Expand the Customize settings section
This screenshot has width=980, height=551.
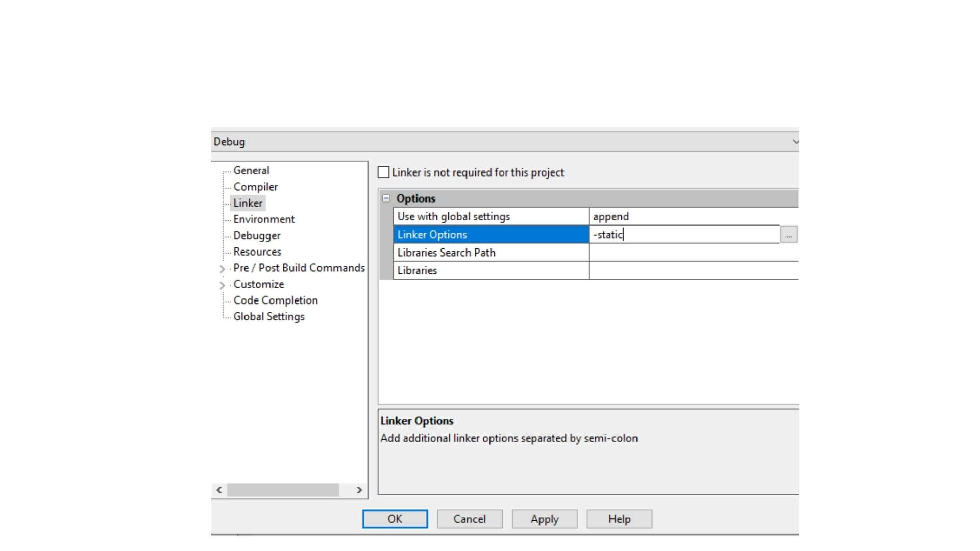click(221, 284)
